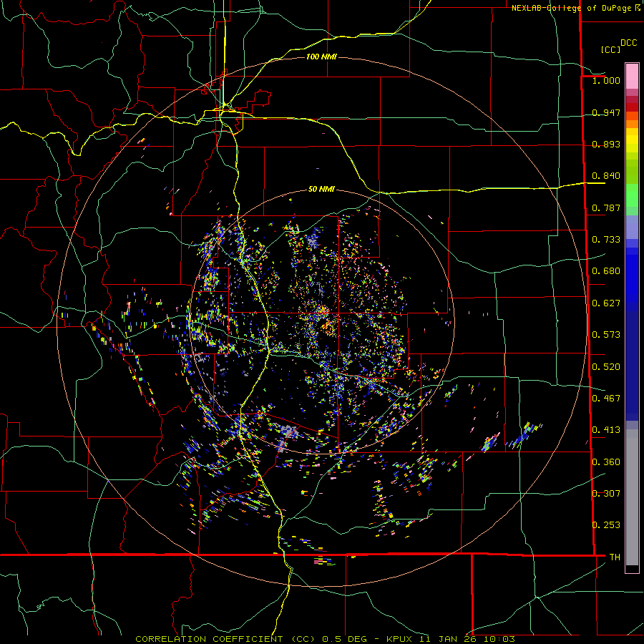
Task: Pick the bright green color bar segment
Action: coord(632,195)
